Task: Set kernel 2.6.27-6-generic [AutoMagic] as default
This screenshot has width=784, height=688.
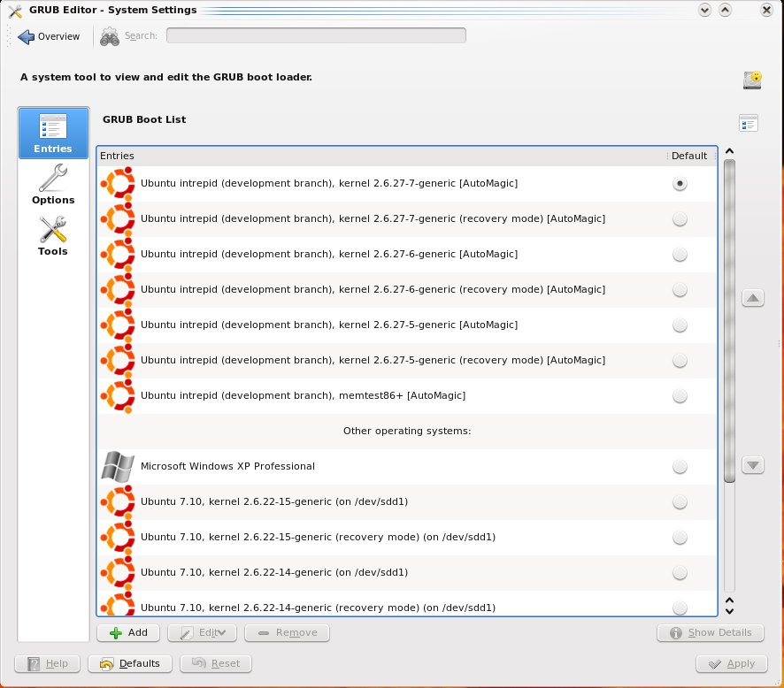Action: click(680, 254)
